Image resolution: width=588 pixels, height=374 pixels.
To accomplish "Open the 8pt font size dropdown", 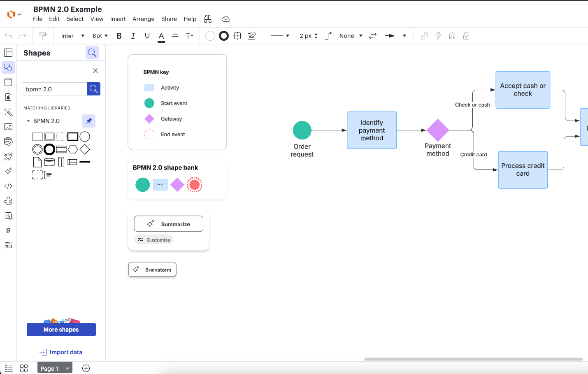I will (x=100, y=36).
